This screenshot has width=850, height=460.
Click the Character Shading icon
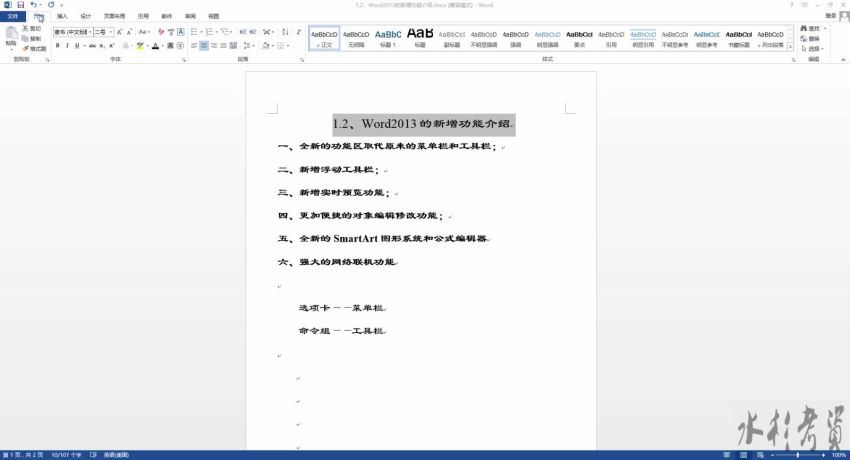170,46
